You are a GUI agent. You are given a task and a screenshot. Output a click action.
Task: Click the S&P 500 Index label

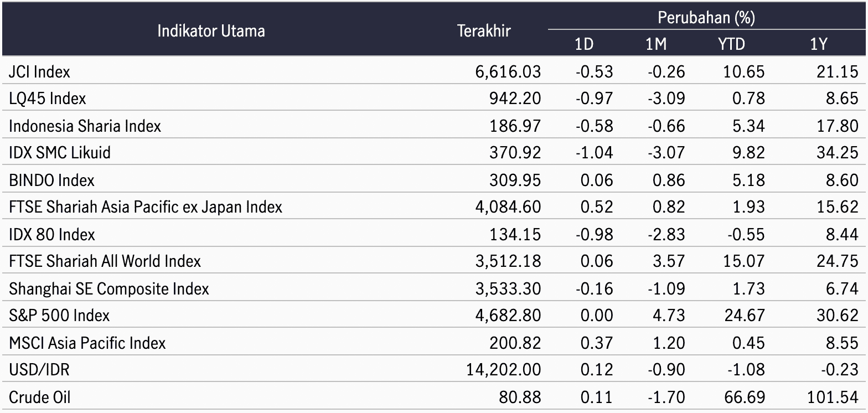click(59, 315)
